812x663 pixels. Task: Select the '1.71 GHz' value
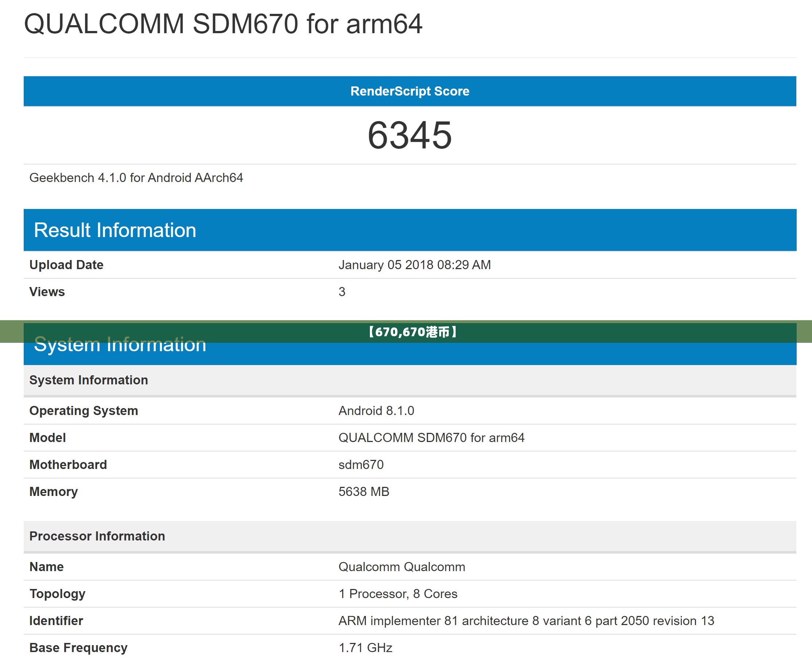pos(366,648)
